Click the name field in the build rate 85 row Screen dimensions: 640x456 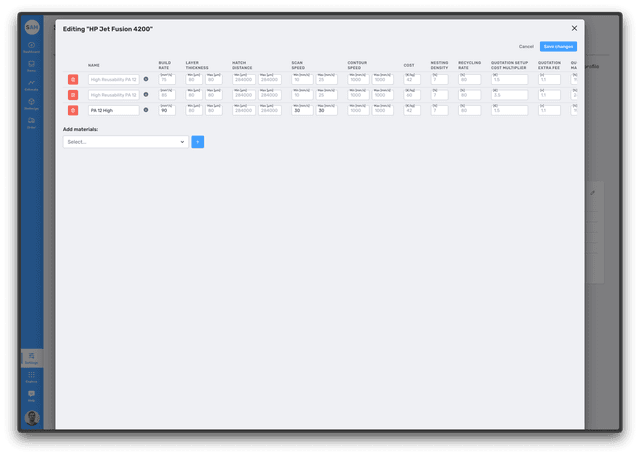pos(113,95)
